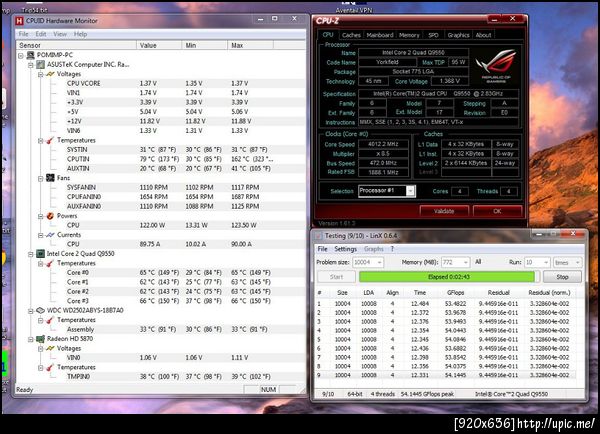
Task: Open the File menu in LinX
Action: tap(322, 249)
